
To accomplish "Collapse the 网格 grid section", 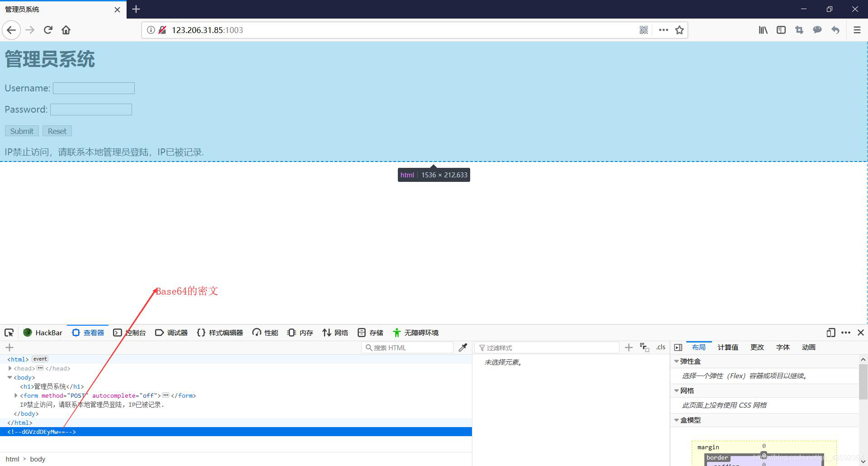I will point(676,391).
